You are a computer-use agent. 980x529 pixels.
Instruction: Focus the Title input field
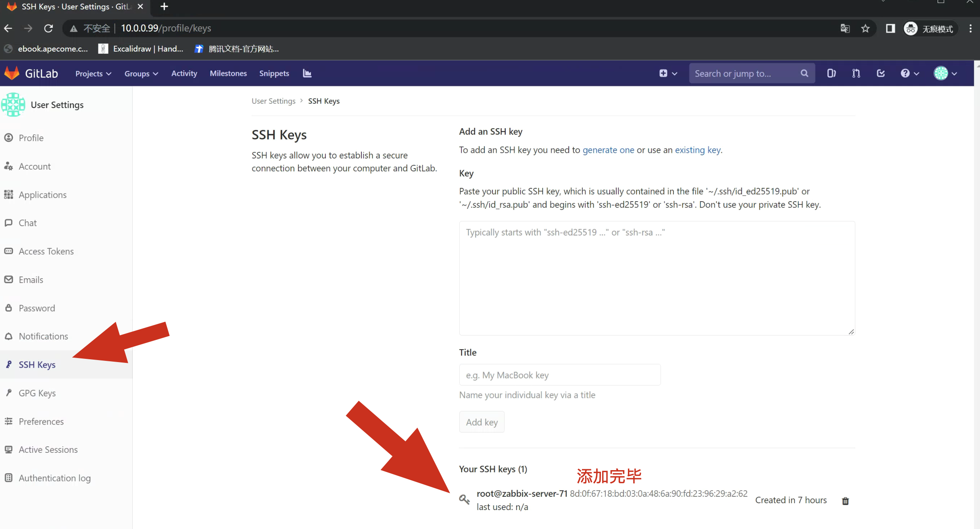pos(559,375)
